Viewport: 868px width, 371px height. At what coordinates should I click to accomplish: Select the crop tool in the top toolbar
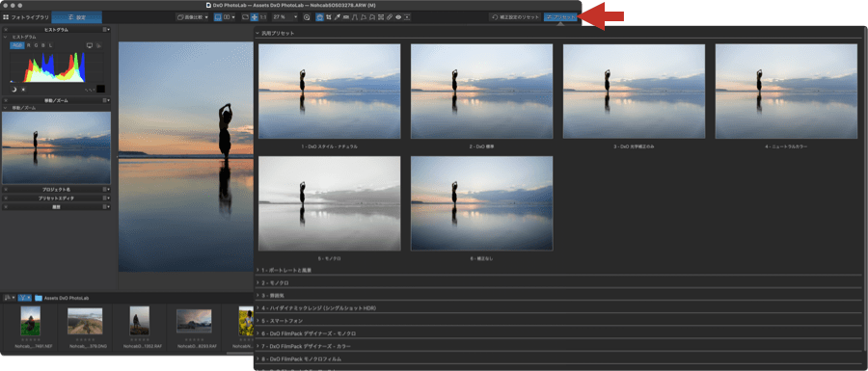click(x=328, y=17)
